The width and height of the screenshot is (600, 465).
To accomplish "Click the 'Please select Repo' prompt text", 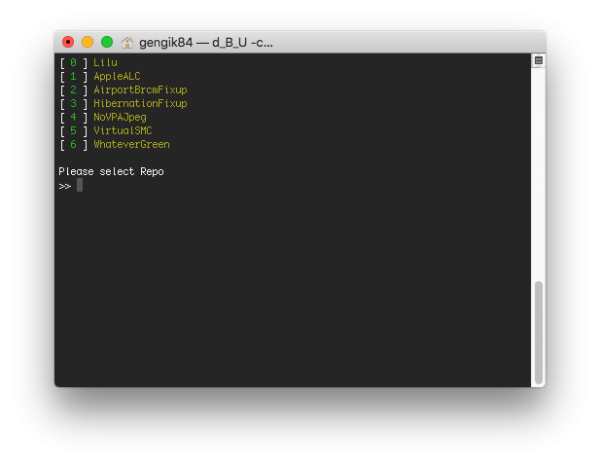I will click(111, 171).
